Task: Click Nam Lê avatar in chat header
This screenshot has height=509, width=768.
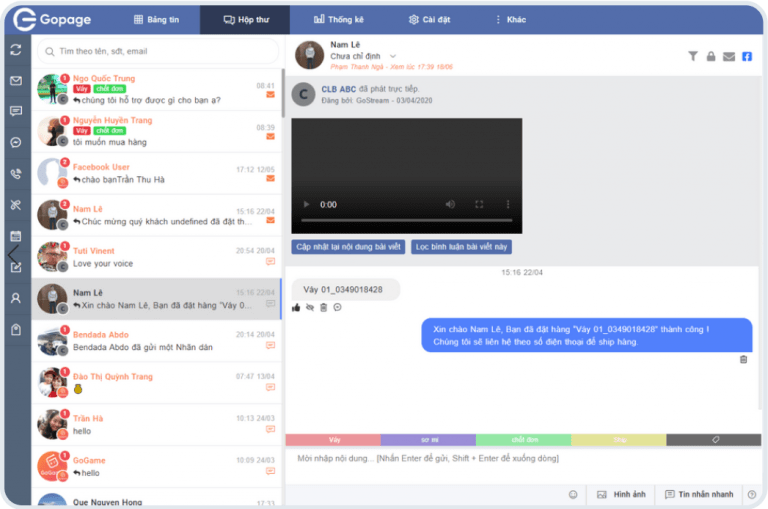Action: [x=310, y=55]
